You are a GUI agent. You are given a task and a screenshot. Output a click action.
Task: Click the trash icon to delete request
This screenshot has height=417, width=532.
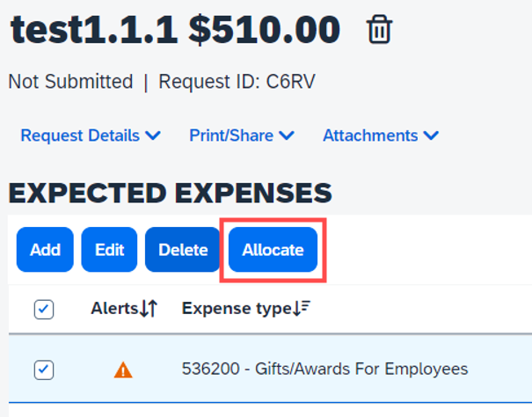point(379,30)
